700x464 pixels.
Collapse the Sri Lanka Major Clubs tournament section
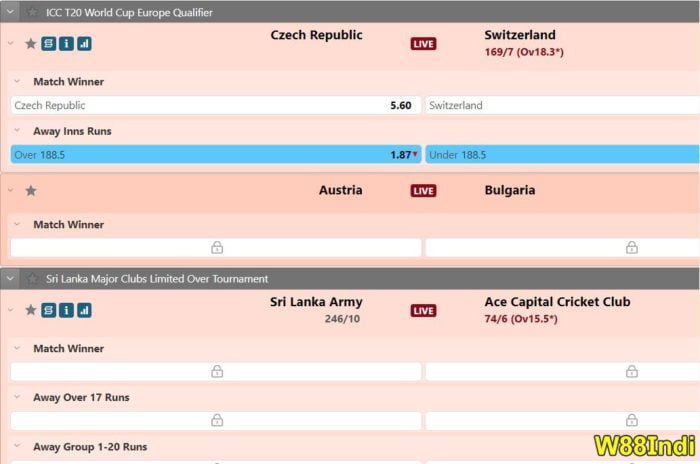12,278
